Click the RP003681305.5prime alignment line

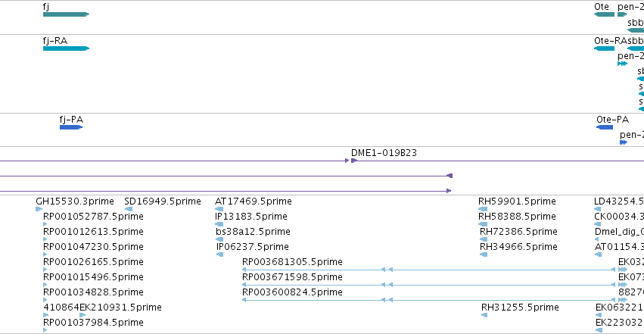tap(429, 270)
